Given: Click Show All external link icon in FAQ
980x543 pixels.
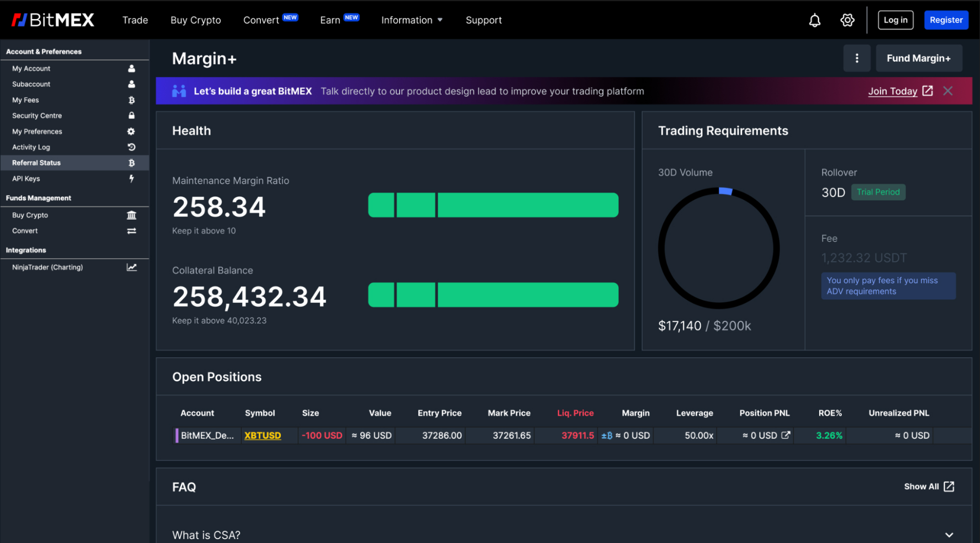Looking at the screenshot, I should point(949,486).
